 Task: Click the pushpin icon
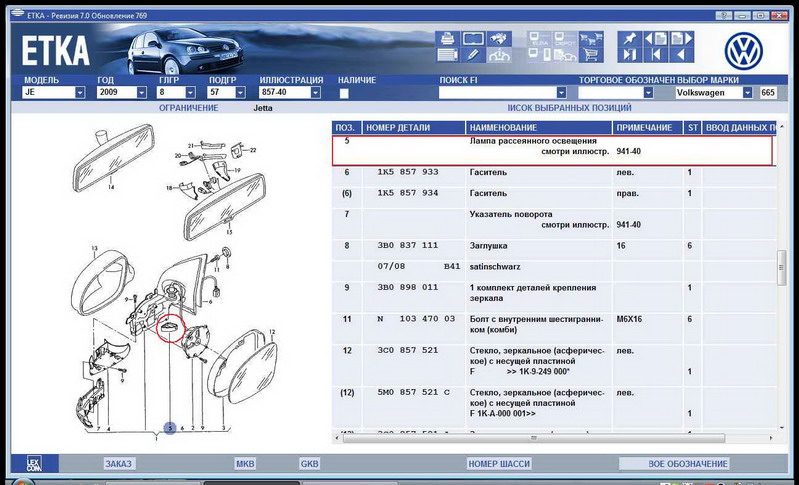click(x=630, y=39)
